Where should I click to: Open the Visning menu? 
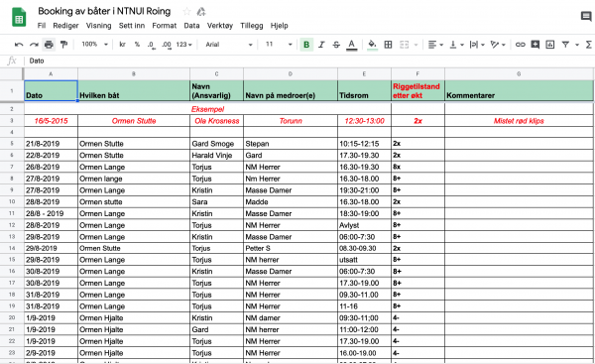(98, 26)
